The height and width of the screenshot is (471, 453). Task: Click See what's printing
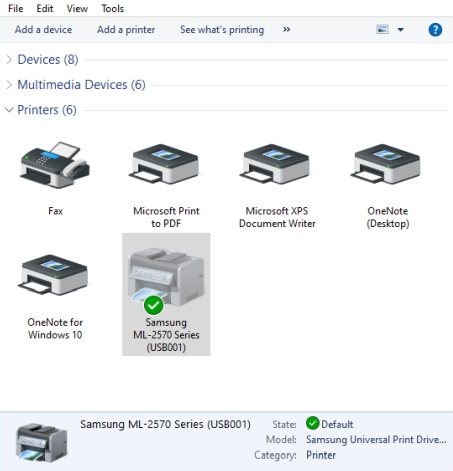click(x=222, y=30)
